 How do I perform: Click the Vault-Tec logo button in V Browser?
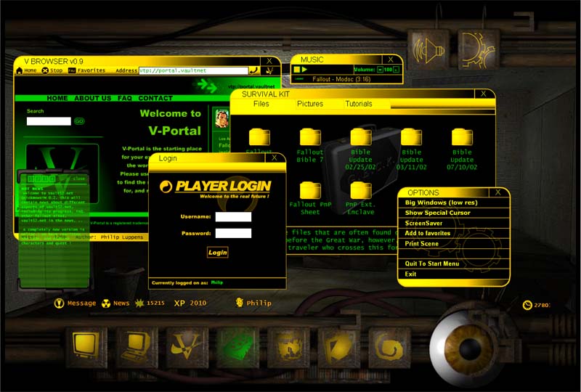pos(270,70)
